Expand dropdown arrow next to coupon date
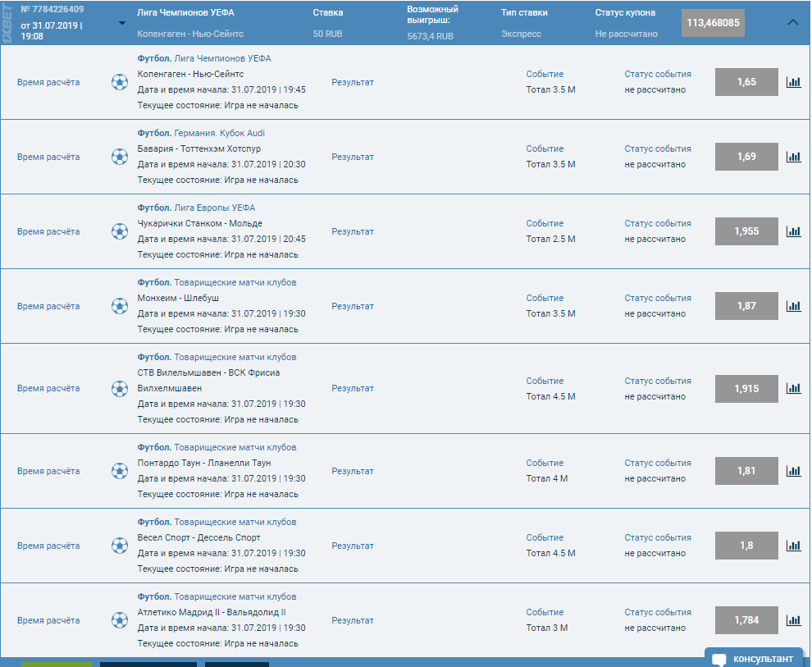812x667 pixels. click(x=122, y=23)
